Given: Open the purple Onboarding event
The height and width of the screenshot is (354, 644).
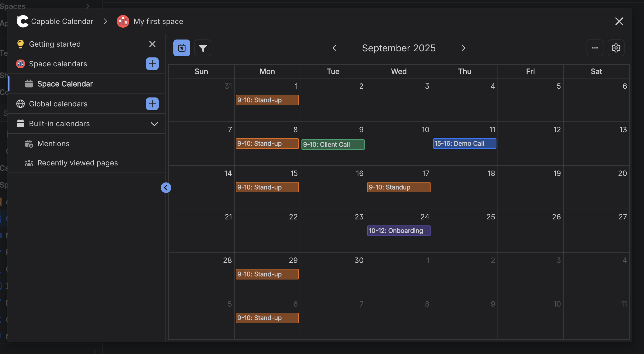Looking at the screenshot, I should 398,231.
